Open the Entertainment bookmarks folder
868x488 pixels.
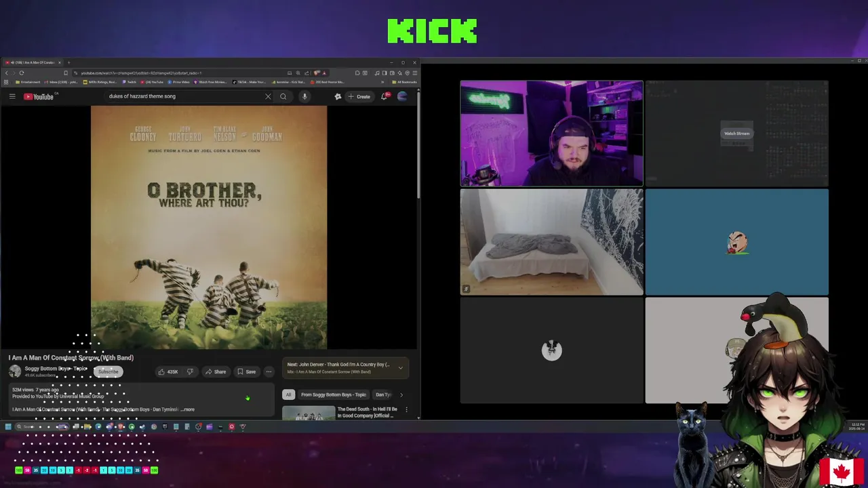click(x=27, y=82)
